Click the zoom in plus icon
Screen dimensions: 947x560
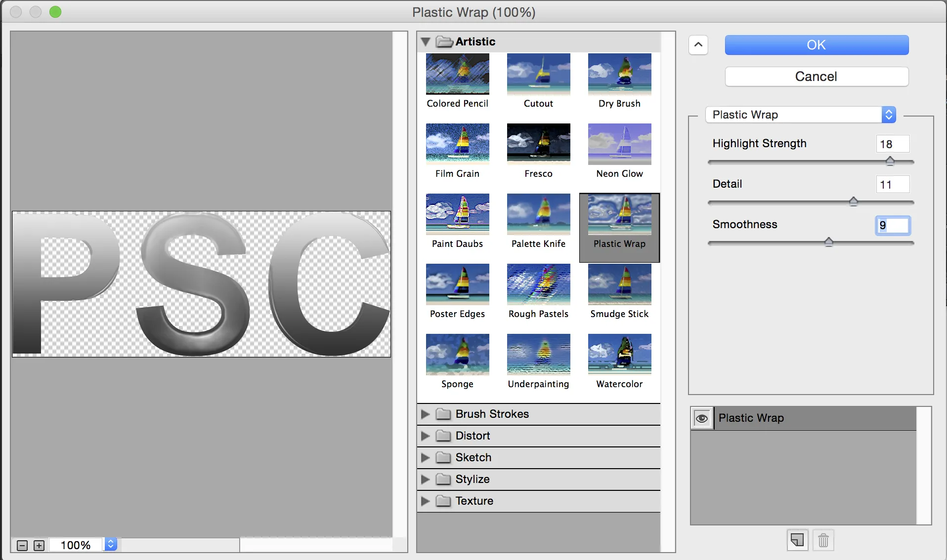point(39,545)
